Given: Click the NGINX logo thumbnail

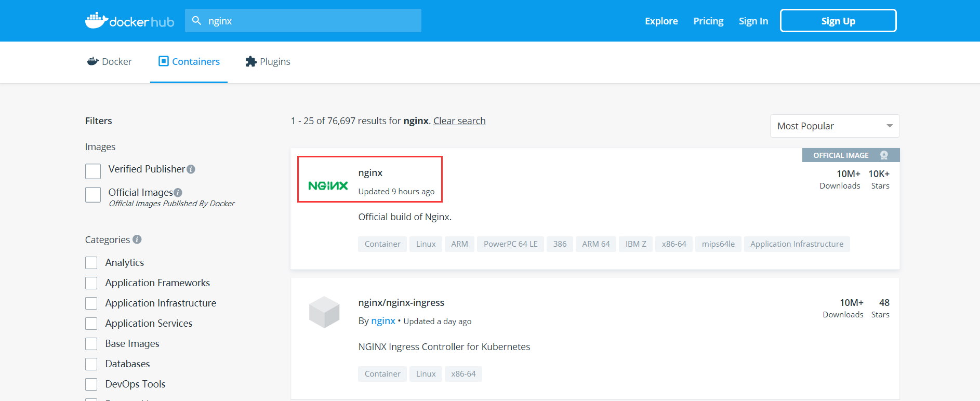Looking at the screenshot, I should pos(328,185).
